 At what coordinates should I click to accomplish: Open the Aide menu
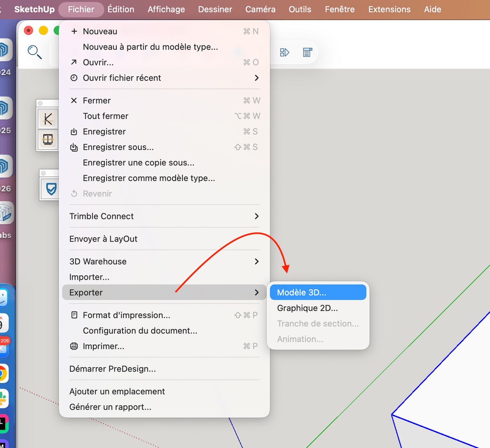tap(433, 10)
